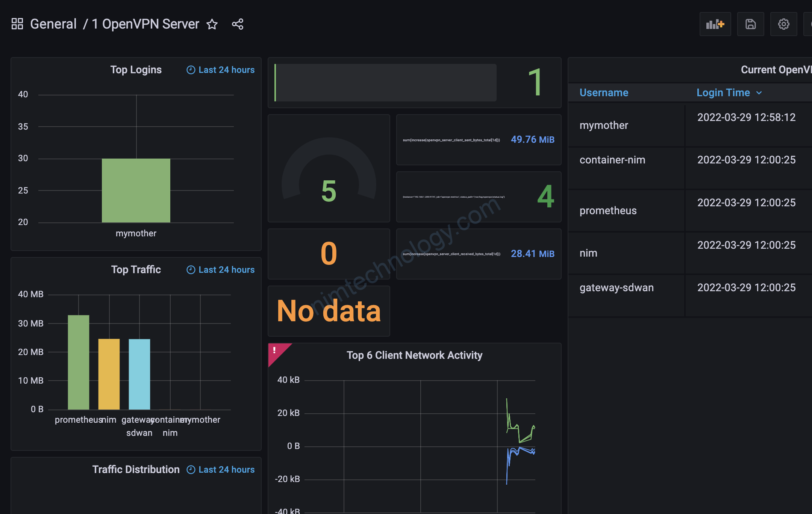Open dashboard settings gear icon
This screenshot has height=514, width=812.
coord(783,24)
